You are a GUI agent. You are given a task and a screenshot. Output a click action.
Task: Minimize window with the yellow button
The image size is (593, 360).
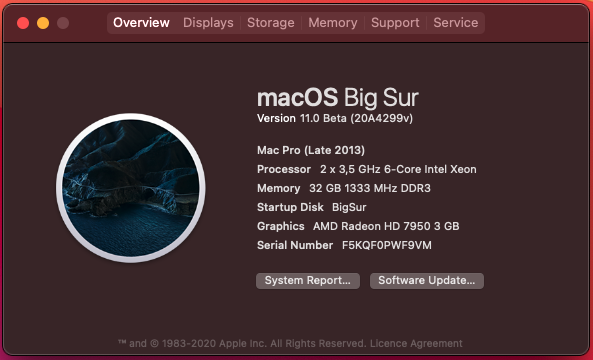pos(43,23)
